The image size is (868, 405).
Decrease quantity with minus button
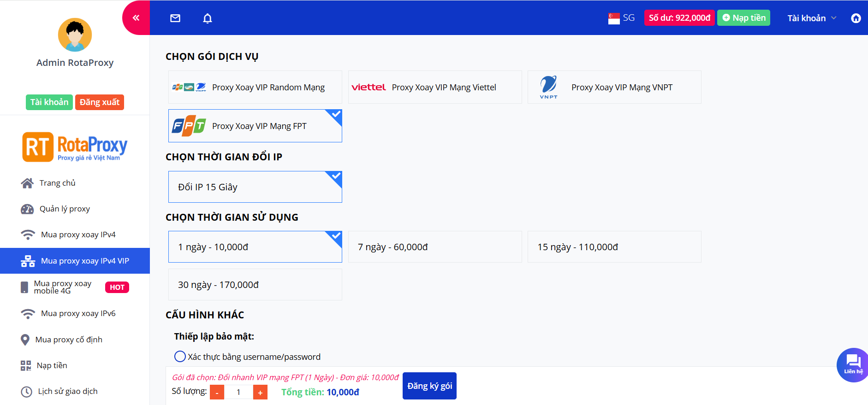(x=217, y=393)
